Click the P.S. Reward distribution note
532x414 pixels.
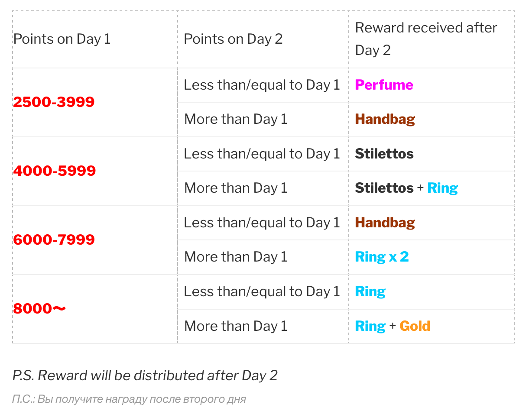pos(145,375)
